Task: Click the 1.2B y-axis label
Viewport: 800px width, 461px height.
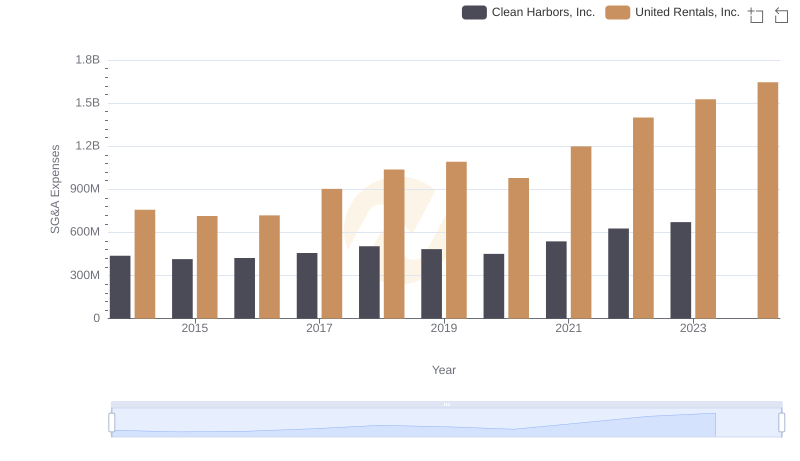Action: [87, 146]
